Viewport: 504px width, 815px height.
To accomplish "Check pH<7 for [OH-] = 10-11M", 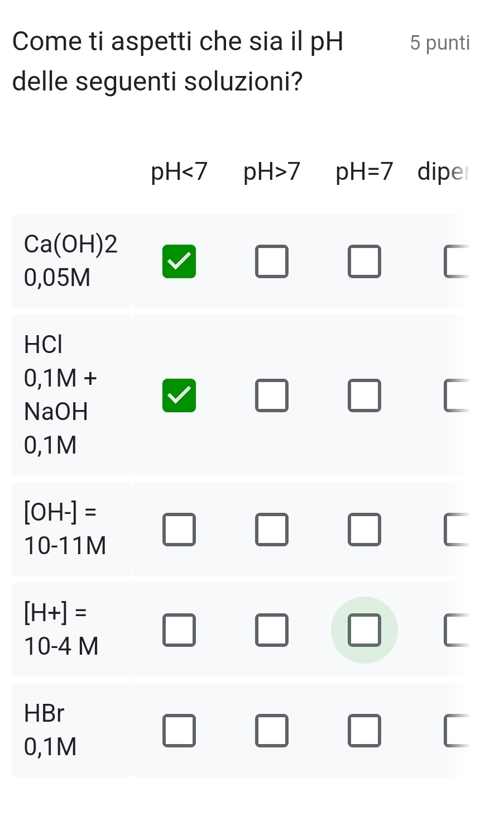I will 179,530.
